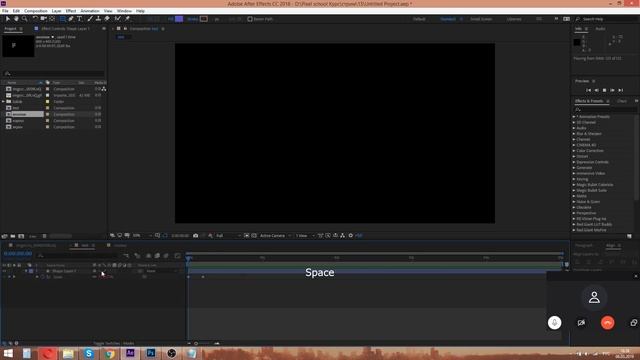Hide Shape Layer 1 with its eye switch

[x=4, y=271]
